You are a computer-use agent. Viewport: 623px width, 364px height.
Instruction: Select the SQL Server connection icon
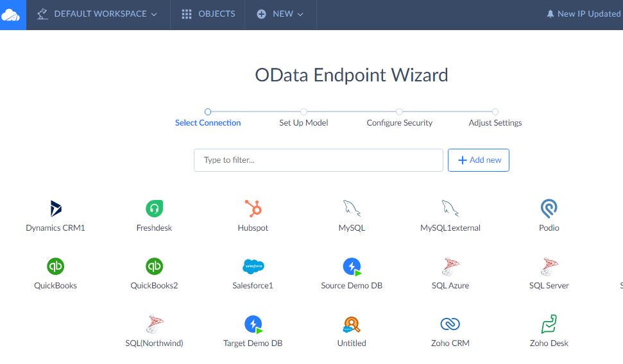point(549,267)
